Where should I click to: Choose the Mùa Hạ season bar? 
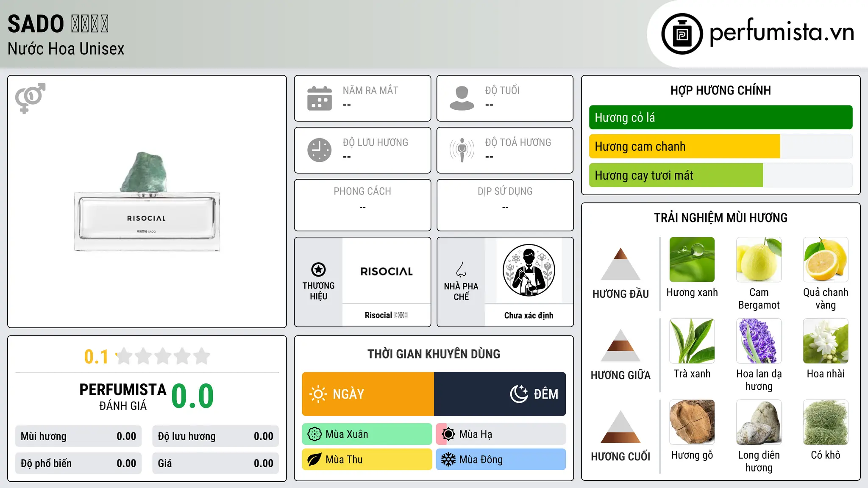[501, 434]
